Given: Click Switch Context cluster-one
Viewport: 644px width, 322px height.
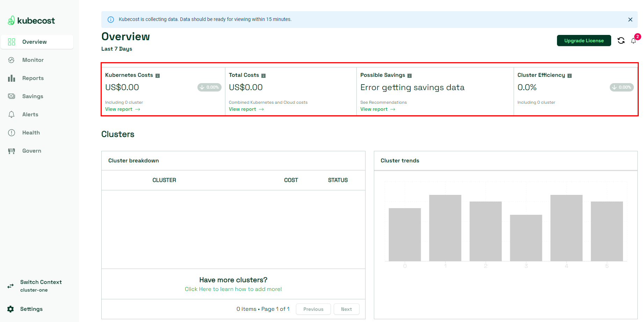Looking at the screenshot, I should pos(41,286).
